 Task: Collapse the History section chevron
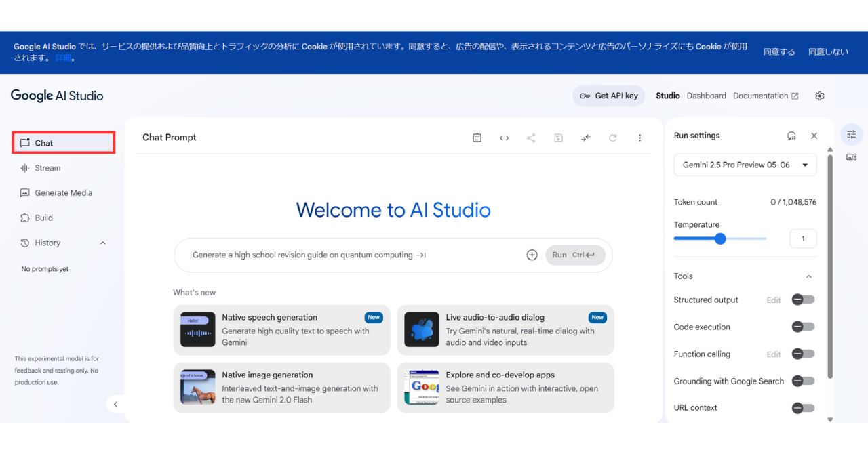tap(103, 243)
